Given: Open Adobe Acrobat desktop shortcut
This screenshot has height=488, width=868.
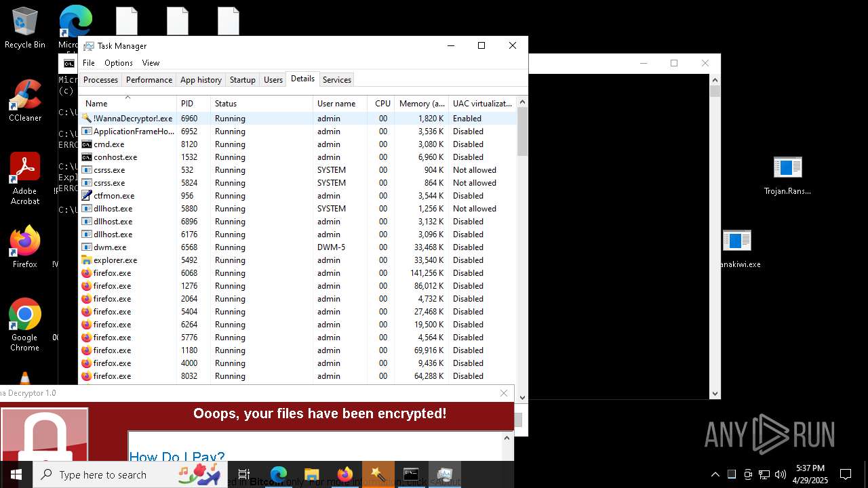Looking at the screenshot, I should pyautogui.click(x=25, y=178).
